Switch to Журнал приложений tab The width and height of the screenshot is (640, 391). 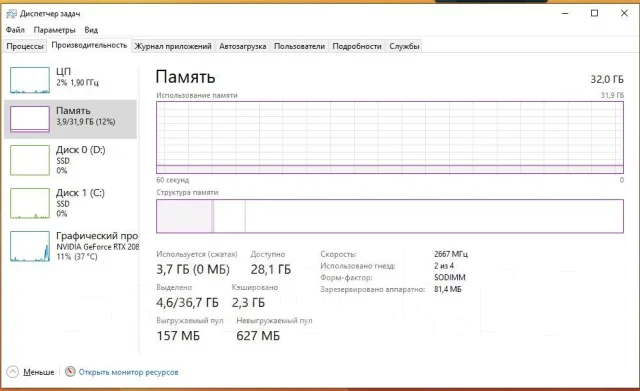[173, 46]
